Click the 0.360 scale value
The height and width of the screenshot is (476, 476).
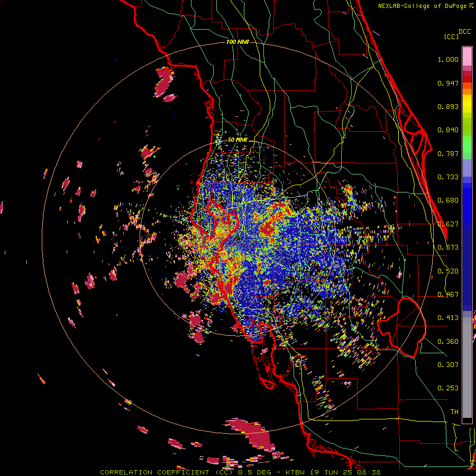[448, 342]
